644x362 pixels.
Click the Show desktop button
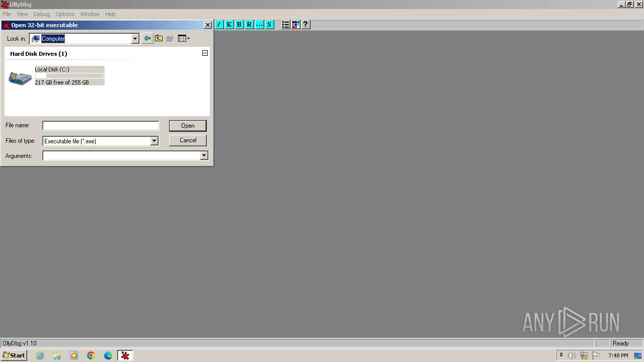click(x=638, y=355)
